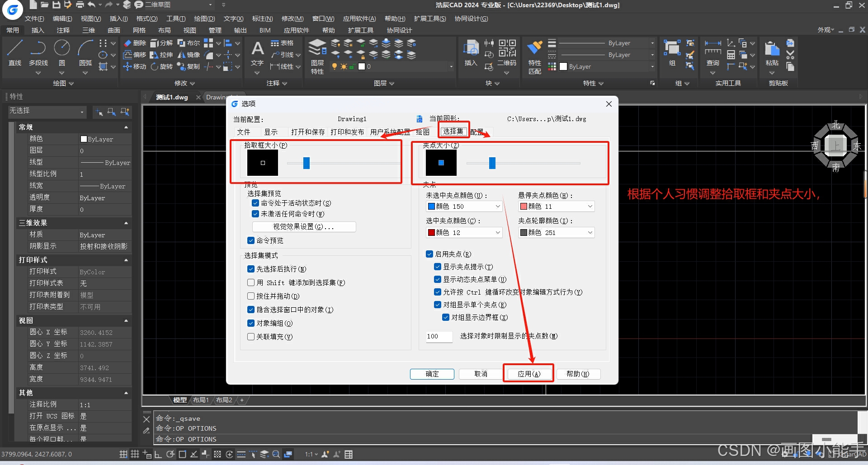Open the 格式(O) menu
The image size is (868, 465).
click(x=147, y=19)
